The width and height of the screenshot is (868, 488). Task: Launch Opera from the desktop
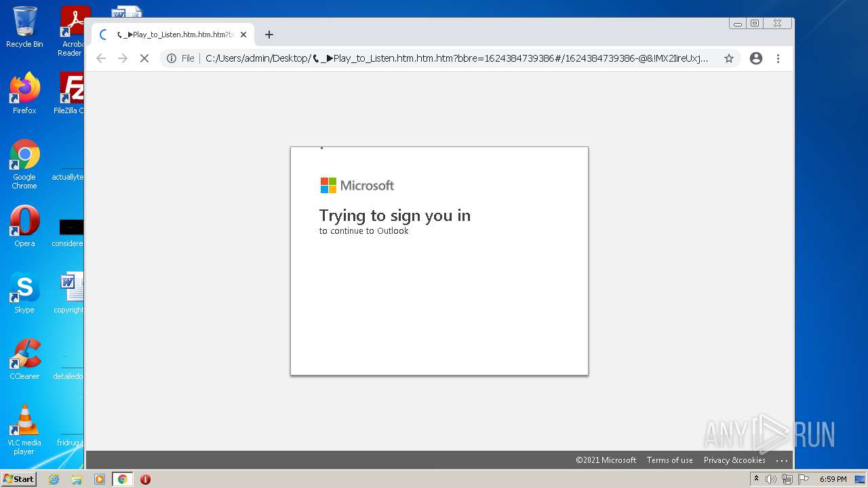(x=24, y=226)
